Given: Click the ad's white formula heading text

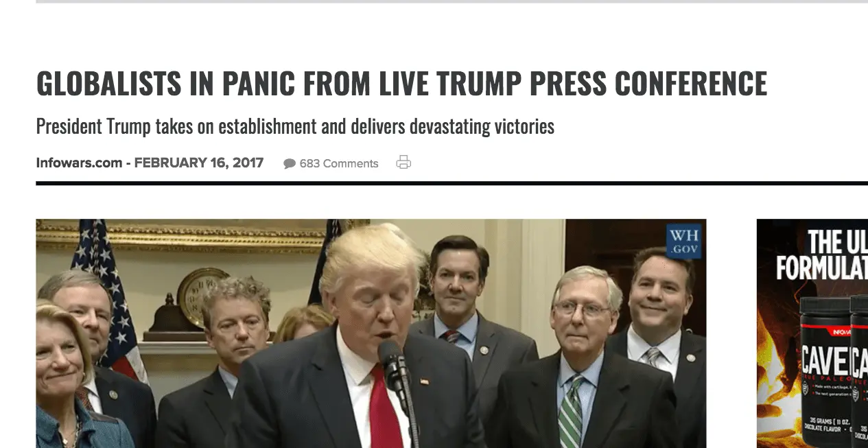Looking at the screenshot, I should (x=822, y=256).
